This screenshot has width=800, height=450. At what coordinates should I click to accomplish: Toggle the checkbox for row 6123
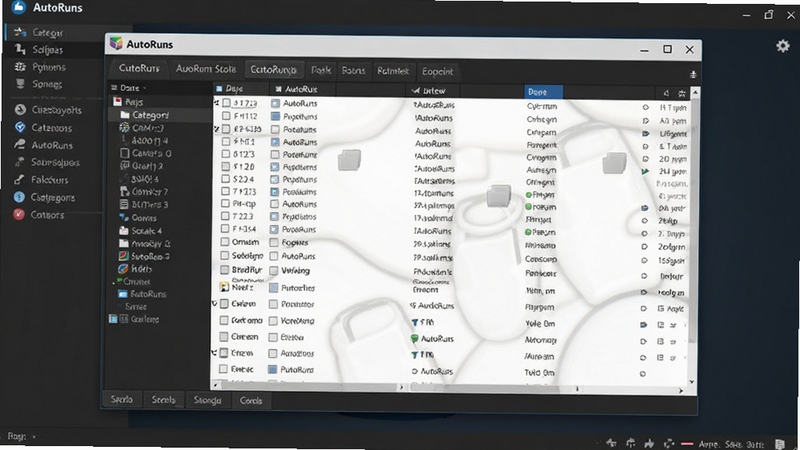pyautogui.click(x=226, y=154)
